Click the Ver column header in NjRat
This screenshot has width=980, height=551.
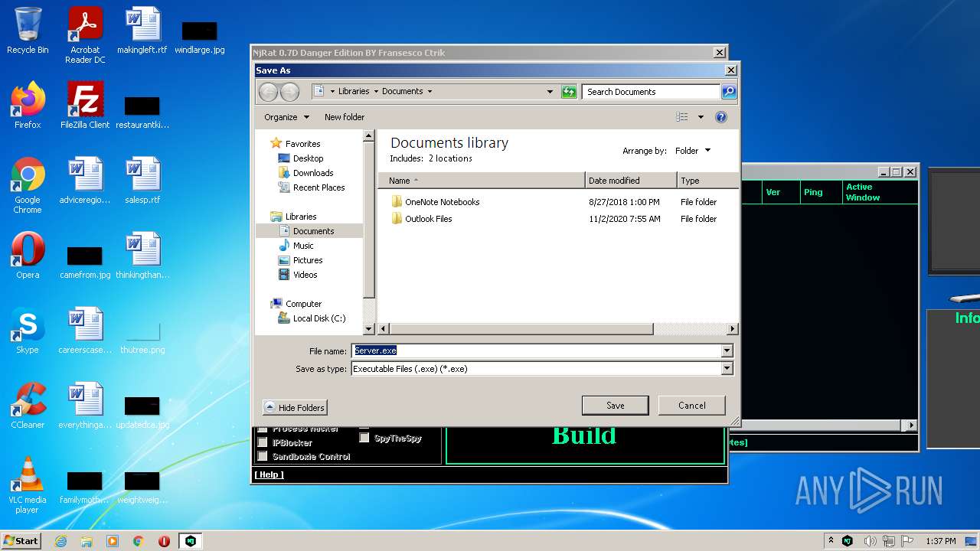tap(780, 192)
